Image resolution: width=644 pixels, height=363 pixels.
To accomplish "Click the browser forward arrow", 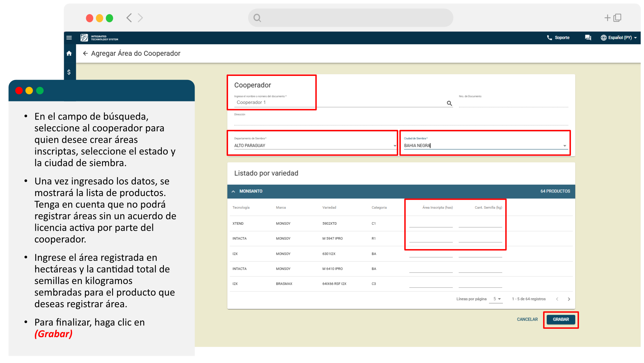I will click(140, 18).
